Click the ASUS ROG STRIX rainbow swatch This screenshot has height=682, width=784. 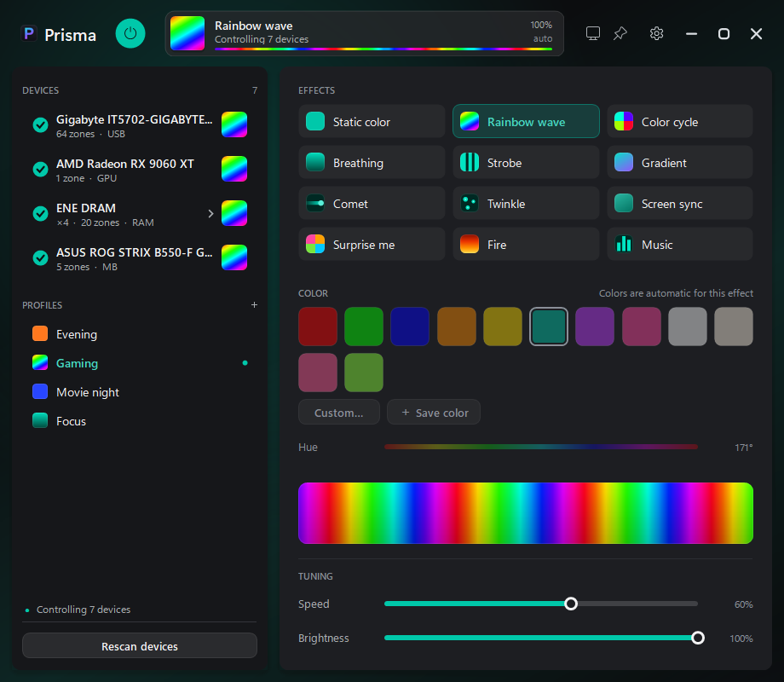[234, 257]
